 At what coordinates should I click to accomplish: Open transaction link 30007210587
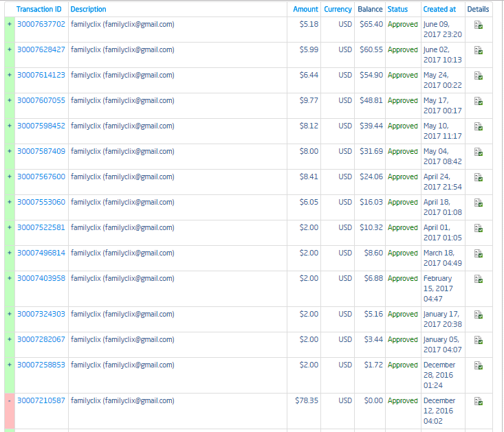(41, 400)
